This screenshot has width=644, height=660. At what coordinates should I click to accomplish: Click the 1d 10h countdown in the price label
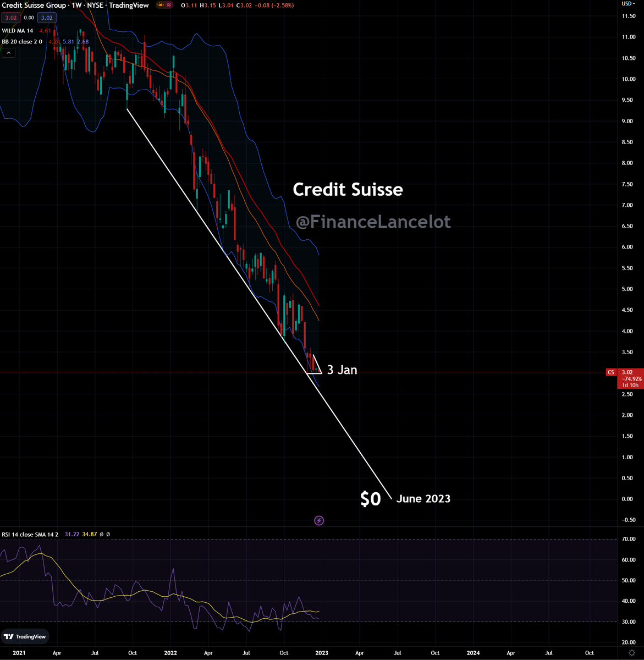[x=630, y=384]
